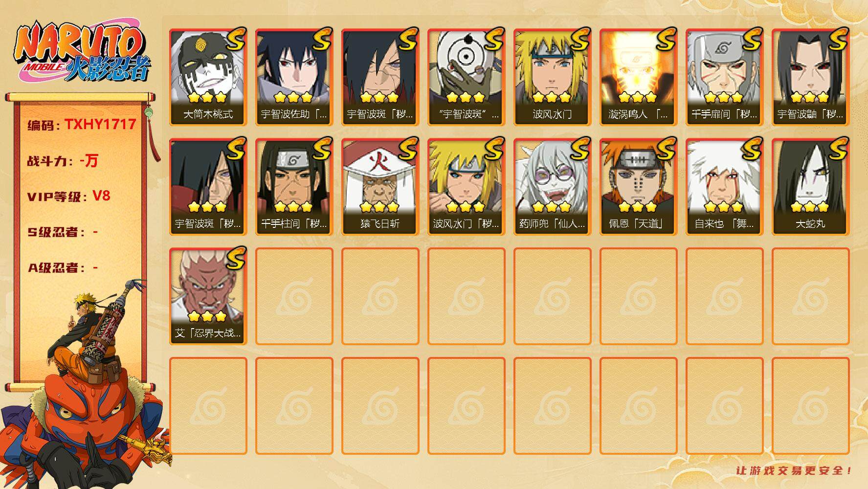Click the S rank badge on 大筒木桃式
This screenshot has height=489, width=868.
click(234, 39)
